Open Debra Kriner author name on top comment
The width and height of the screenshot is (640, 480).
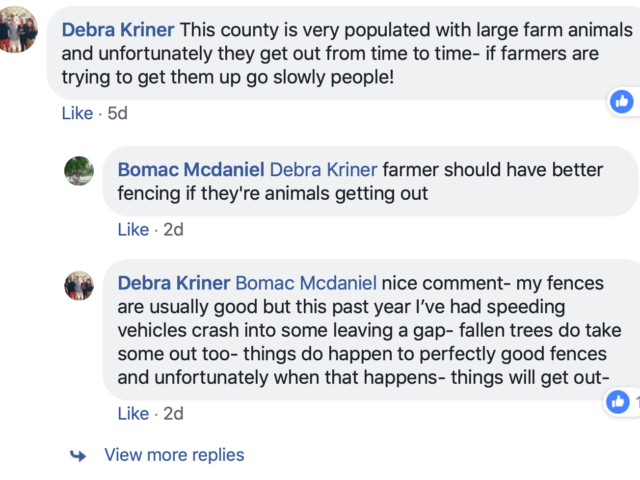pyautogui.click(x=118, y=30)
